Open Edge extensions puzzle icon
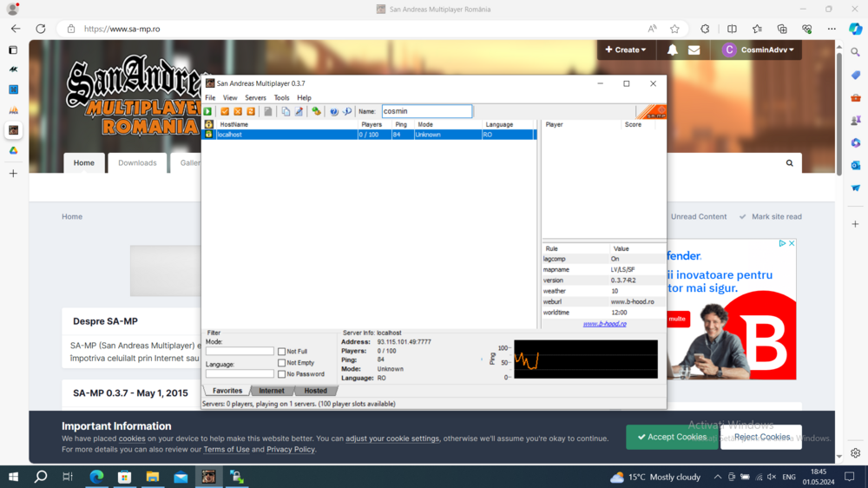The width and height of the screenshot is (868, 488). [x=705, y=29]
